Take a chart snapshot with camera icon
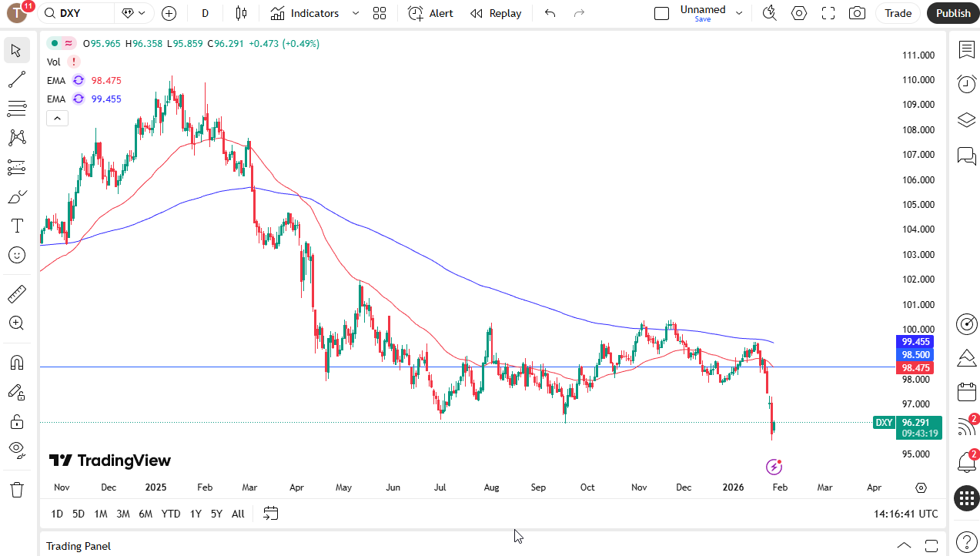The width and height of the screenshot is (980, 556). pos(857,13)
